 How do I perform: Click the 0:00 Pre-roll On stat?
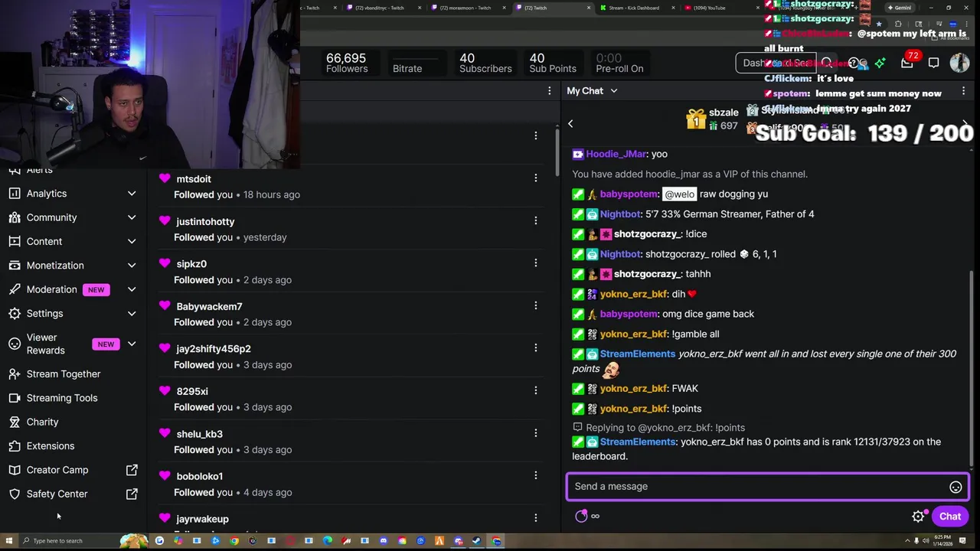[x=619, y=63]
